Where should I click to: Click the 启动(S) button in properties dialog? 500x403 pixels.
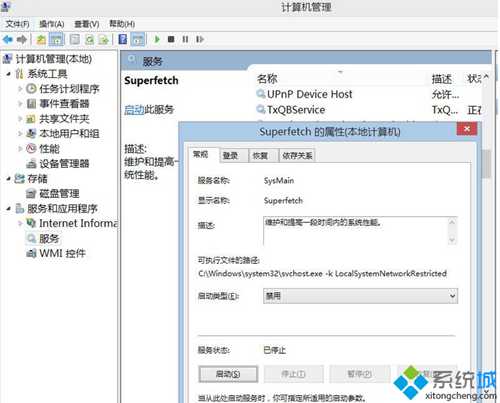point(228,374)
